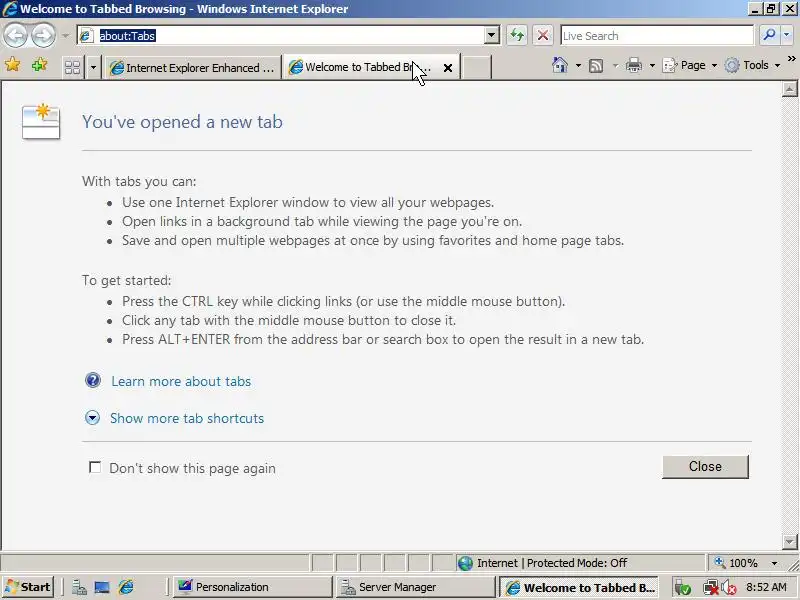Close the Welcome to Tabbed Browsing tab

point(448,68)
